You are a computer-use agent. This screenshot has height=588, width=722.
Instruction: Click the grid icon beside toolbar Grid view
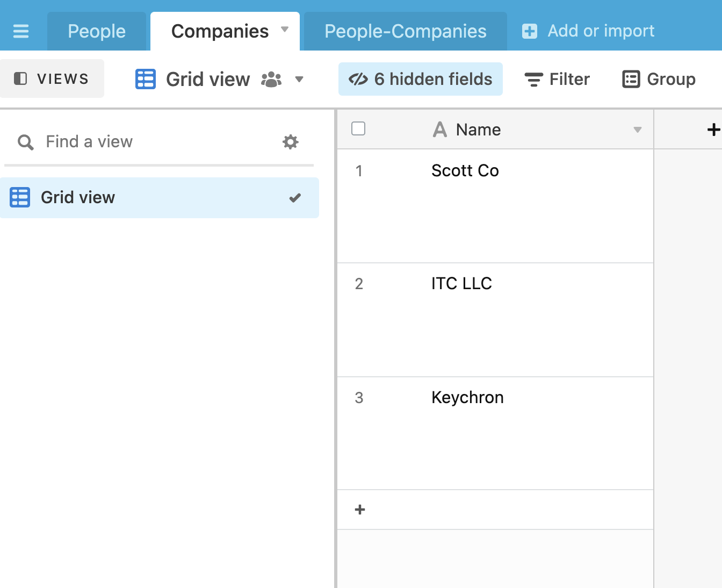click(x=146, y=79)
